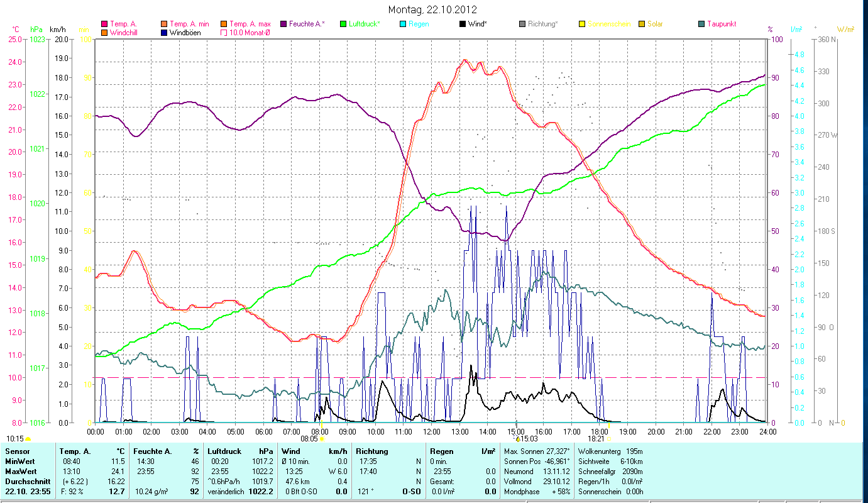Click the 360 N direction axis label
The image size is (868, 503).
point(827,39)
